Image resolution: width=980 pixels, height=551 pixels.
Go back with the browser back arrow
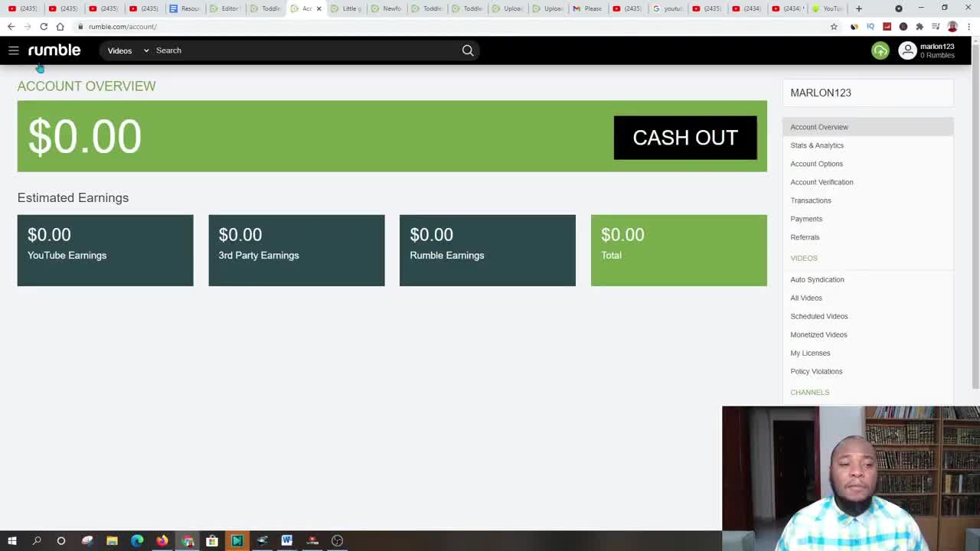[x=11, y=27]
